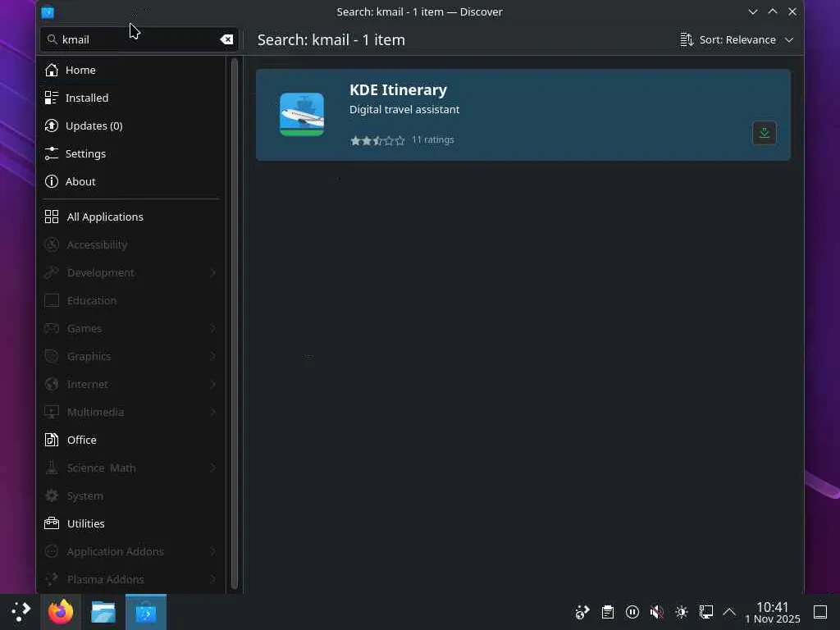Screen dimensions: 840x630
Task: Show Installed applications
Action: (130, 98)
